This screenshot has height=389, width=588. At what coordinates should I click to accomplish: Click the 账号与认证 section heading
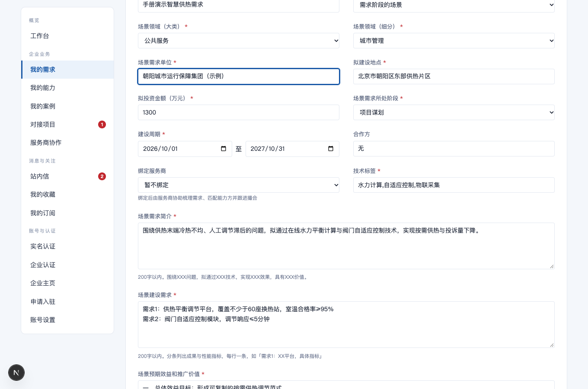pyautogui.click(x=42, y=231)
